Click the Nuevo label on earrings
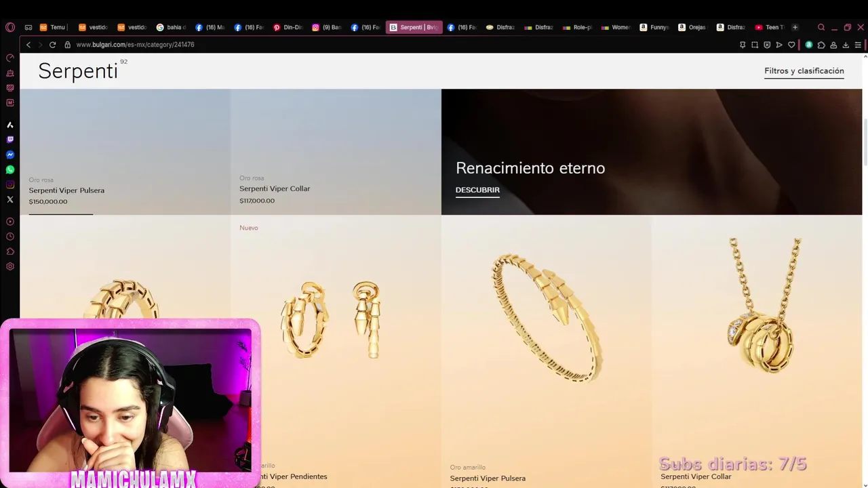868x488 pixels. (249, 228)
